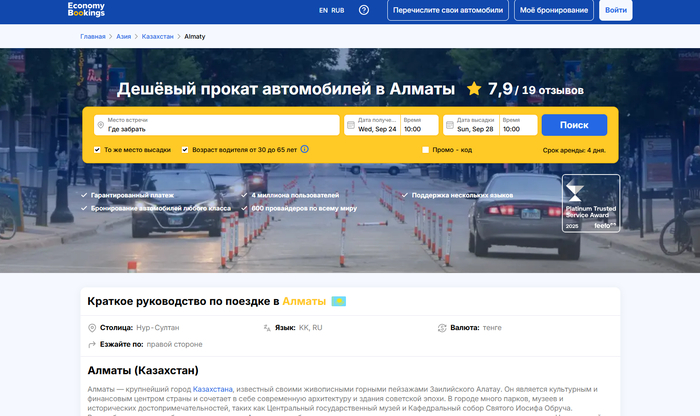700x416 pixels.
Task: Click the Feefo Platinum Trusted Service badge
Action: 590,204
